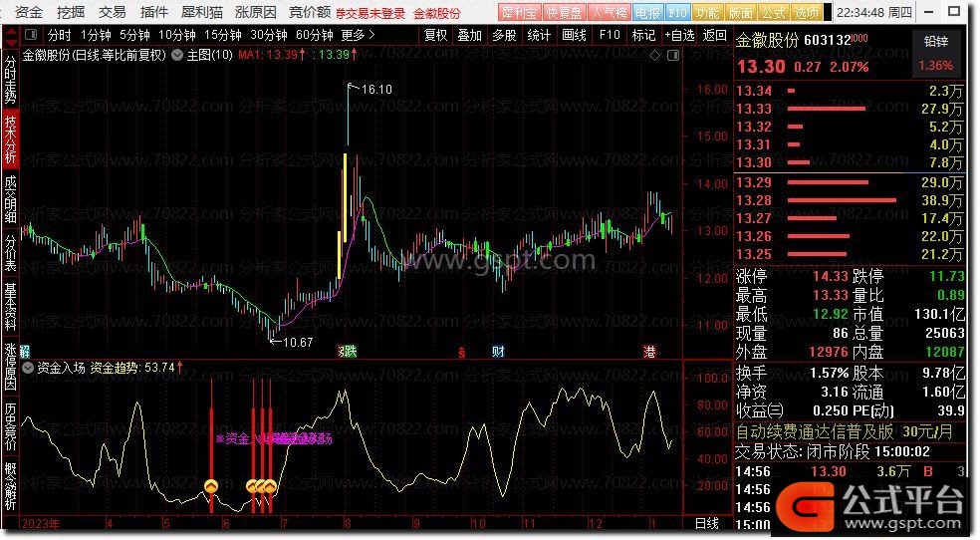Select the 分价表 side tab
Viewport: 980px width, 540px height.
point(11,252)
